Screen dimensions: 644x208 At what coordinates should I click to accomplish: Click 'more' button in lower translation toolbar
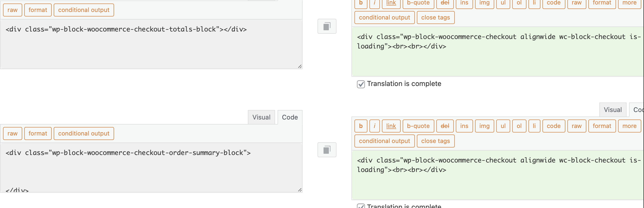point(629,126)
